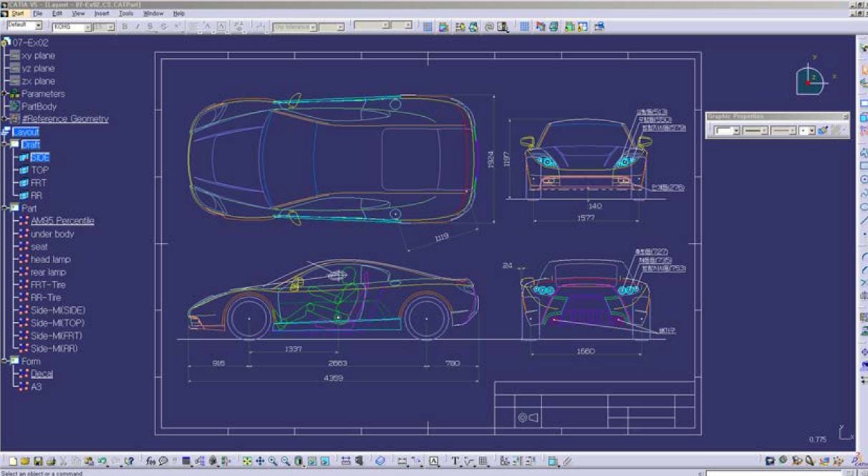Expand the #Reference Geometry node
Viewport: 868px width, 476px height.
point(4,119)
